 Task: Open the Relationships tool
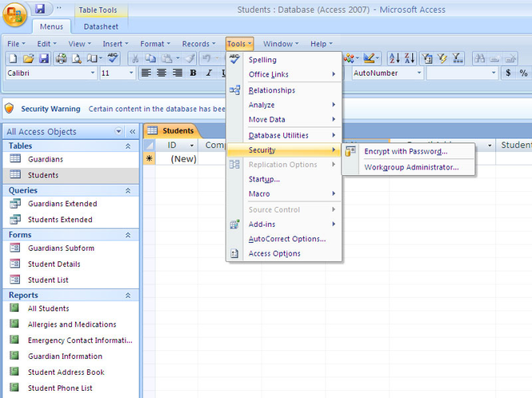(272, 90)
